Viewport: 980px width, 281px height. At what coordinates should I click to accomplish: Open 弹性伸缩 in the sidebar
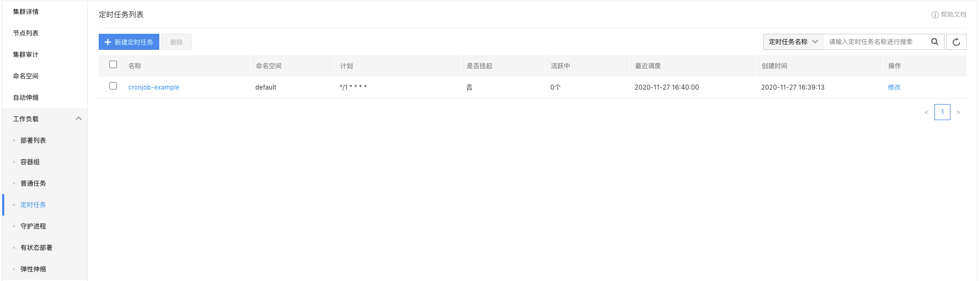33,269
